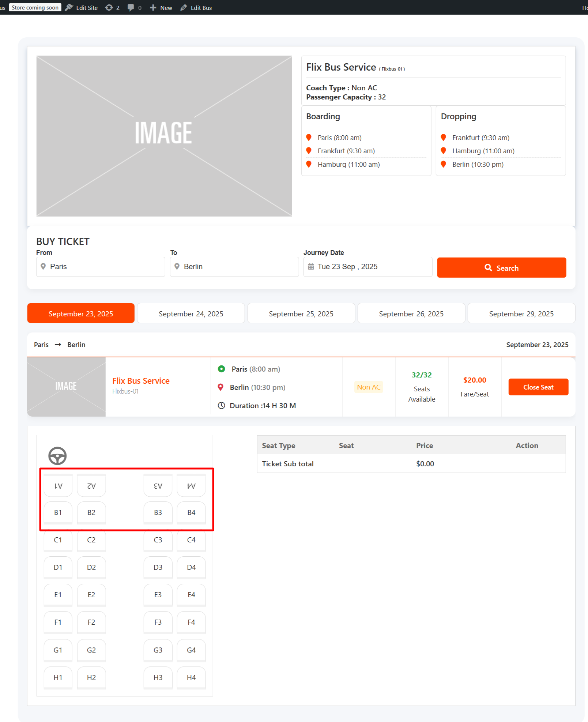Click the calendar icon in Journey Date field
The height and width of the screenshot is (722, 588).
[x=311, y=267]
